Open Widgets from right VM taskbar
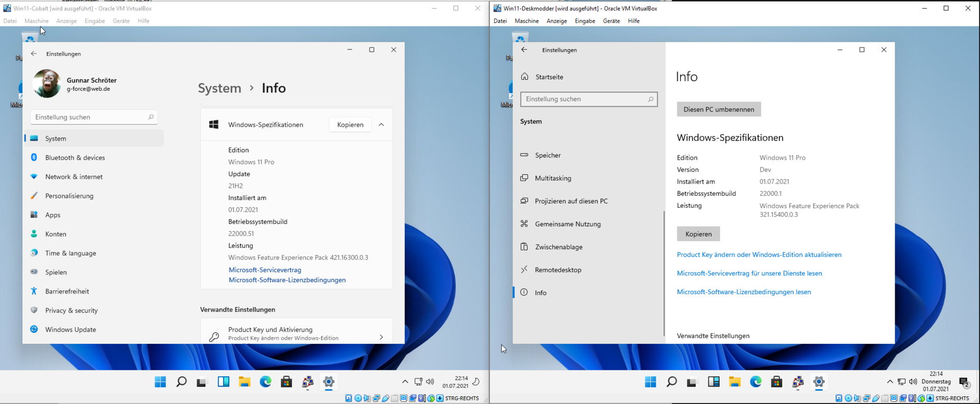Viewport: 980px width, 404px height. [x=714, y=382]
